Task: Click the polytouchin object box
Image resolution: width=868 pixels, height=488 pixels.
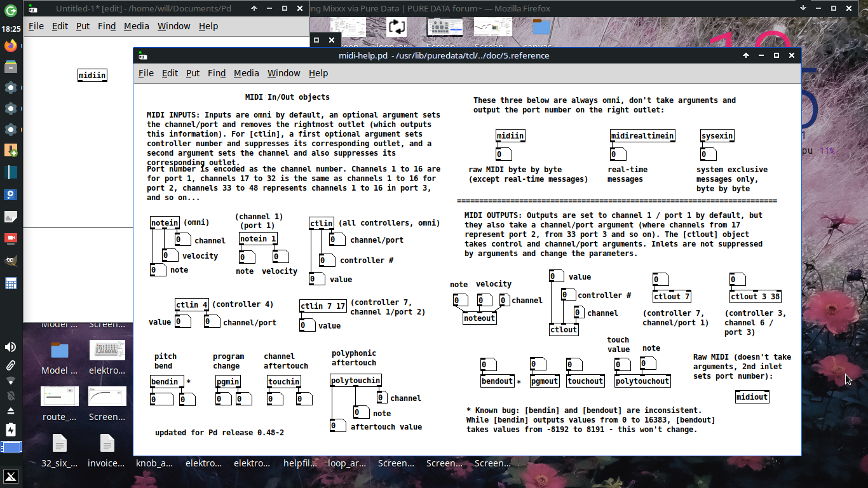Action: (x=356, y=381)
